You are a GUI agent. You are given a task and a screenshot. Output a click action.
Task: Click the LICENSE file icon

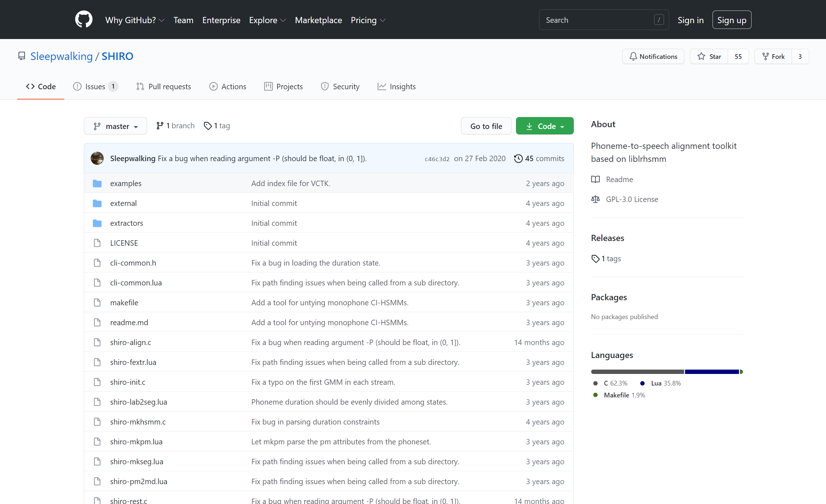[x=97, y=243]
